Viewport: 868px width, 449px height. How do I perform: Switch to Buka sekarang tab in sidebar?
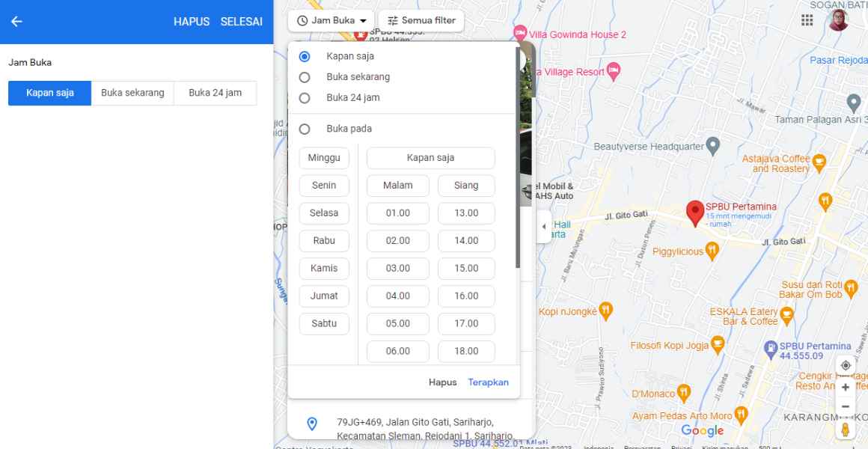coord(133,93)
